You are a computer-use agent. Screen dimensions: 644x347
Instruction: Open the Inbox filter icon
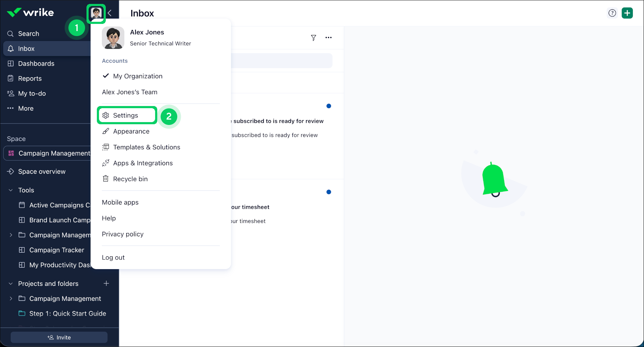click(313, 38)
